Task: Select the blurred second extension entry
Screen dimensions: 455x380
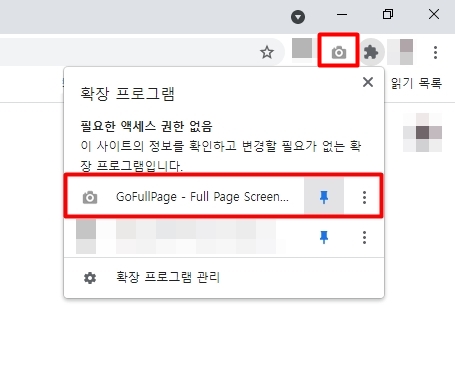Action: click(180, 237)
